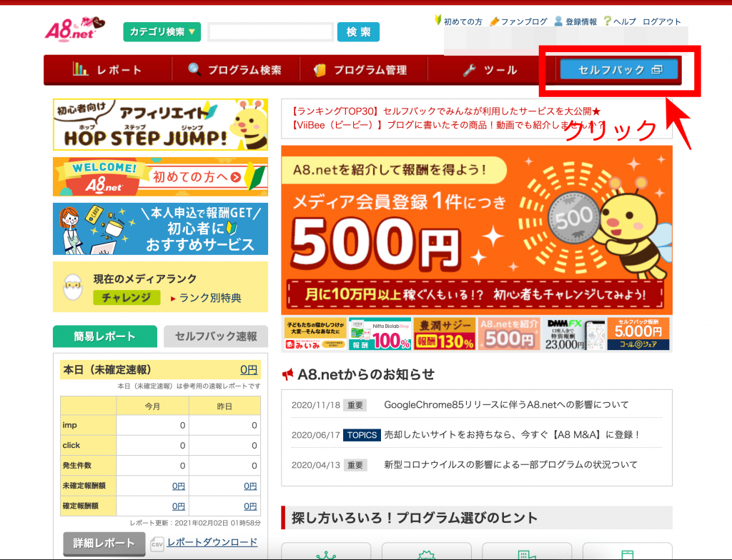
Task: Click the CSV icon for レポートダウンロード
Action: [158, 544]
